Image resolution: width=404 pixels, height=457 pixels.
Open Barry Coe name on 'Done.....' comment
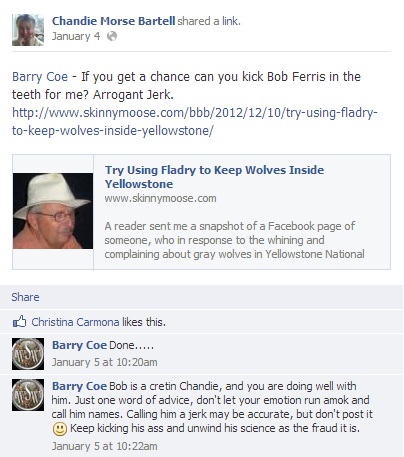click(79, 345)
